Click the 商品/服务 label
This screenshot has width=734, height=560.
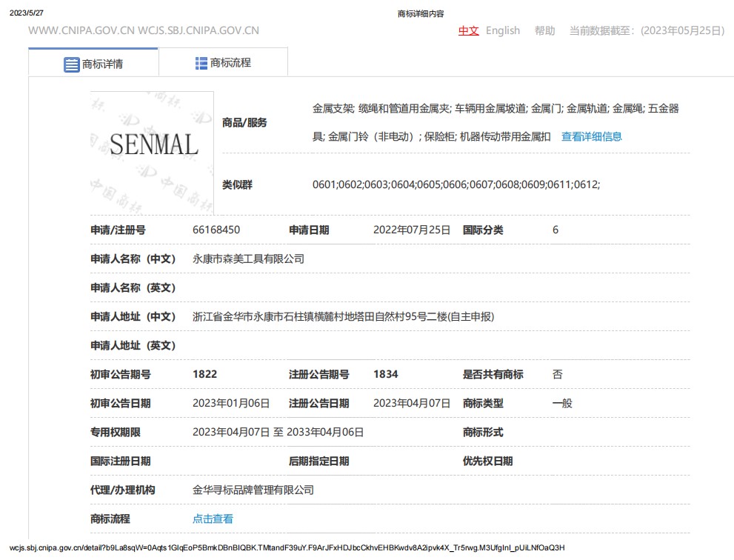pos(244,123)
